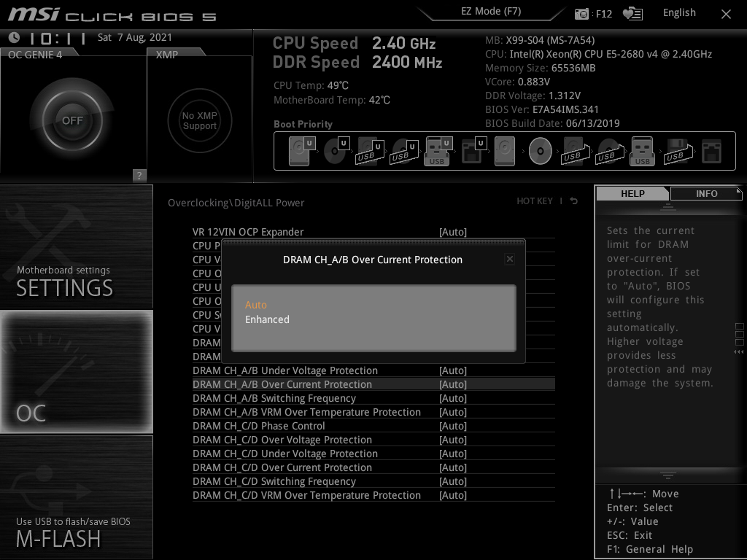Open DRAM CH_C/D Switching Frequency value
This screenshot has width=747, height=560.
click(x=452, y=481)
